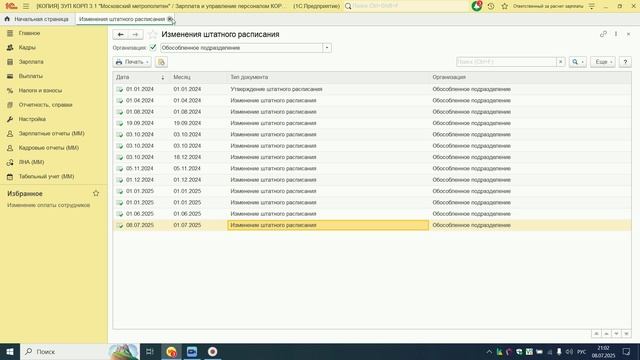
Task: Open the history clock icon
Action: point(491,6)
